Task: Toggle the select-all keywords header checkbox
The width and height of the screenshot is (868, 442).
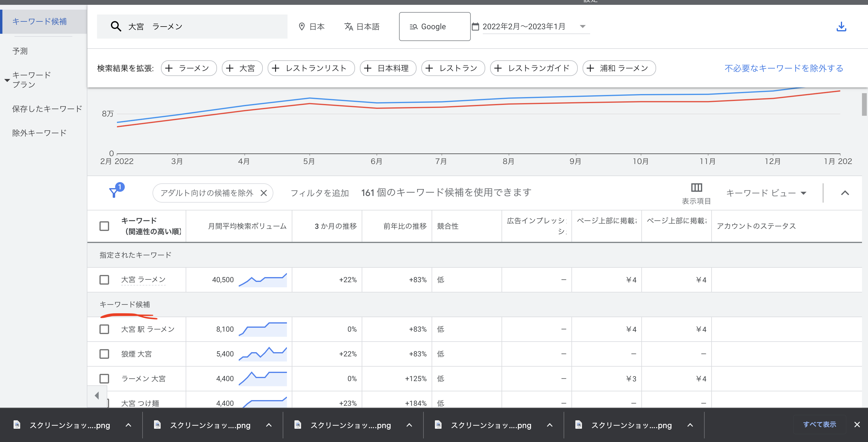Action: (x=105, y=226)
